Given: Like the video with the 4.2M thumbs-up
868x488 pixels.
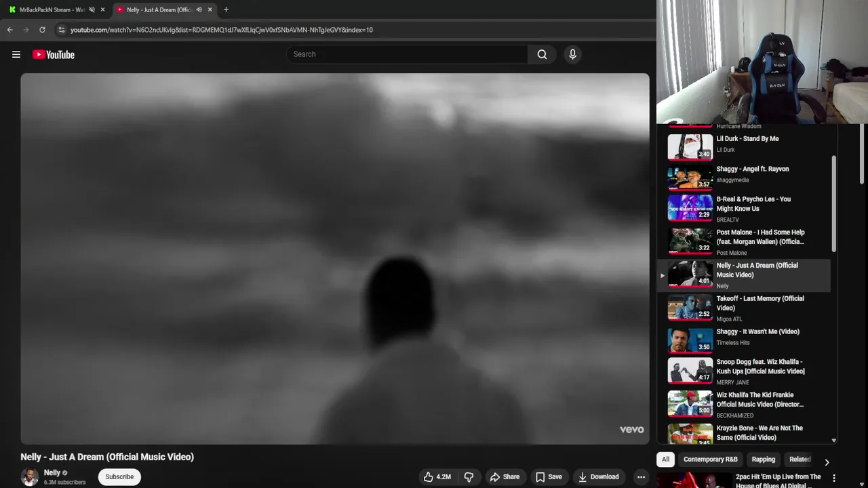Looking at the screenshot, I should 437,477.
